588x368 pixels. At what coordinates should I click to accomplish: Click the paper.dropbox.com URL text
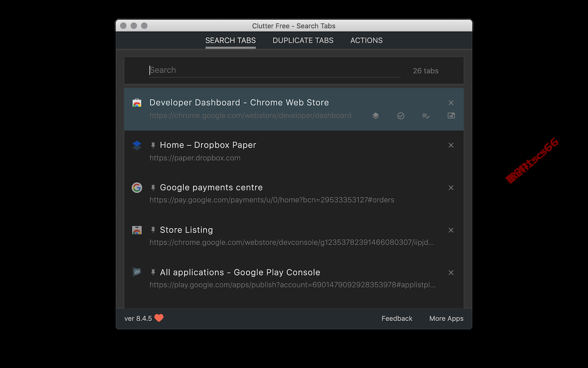tap(195, 158)
